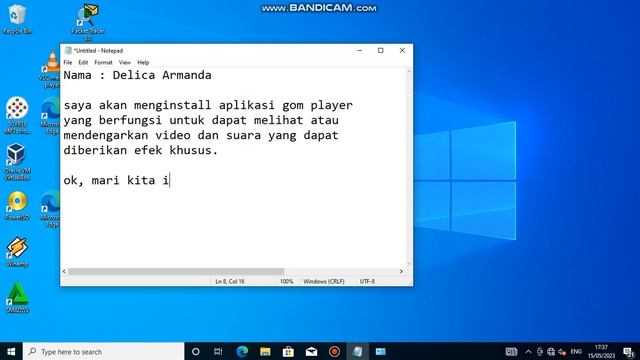This screenshot has height=360, width=640.
Task: Close the Notepad window
Action: (x=402, y=51)
